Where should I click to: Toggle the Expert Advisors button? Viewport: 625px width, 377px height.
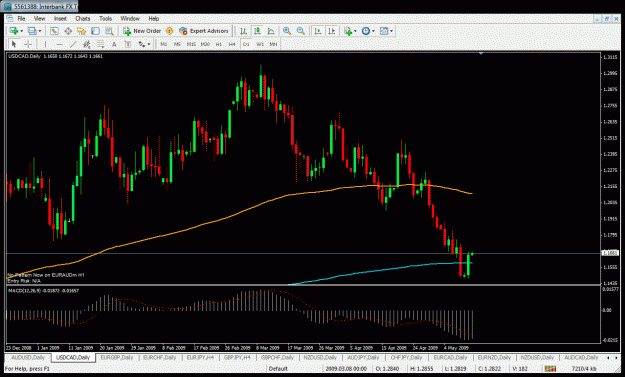point(204,31)
